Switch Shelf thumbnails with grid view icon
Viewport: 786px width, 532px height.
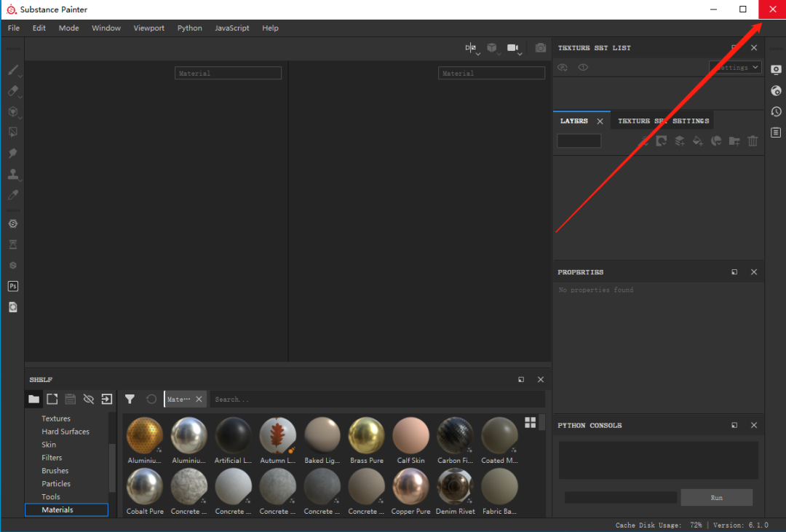coord(531,422)
